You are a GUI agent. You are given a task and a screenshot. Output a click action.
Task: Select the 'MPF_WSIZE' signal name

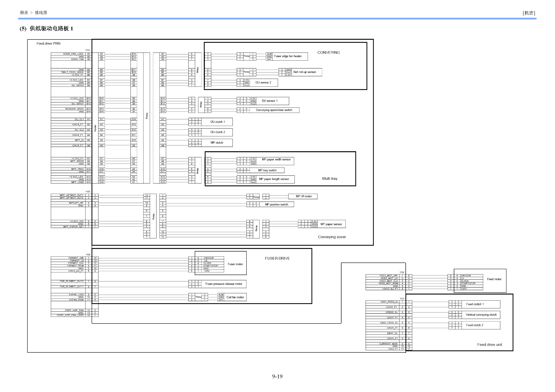(x=77, y=161)
